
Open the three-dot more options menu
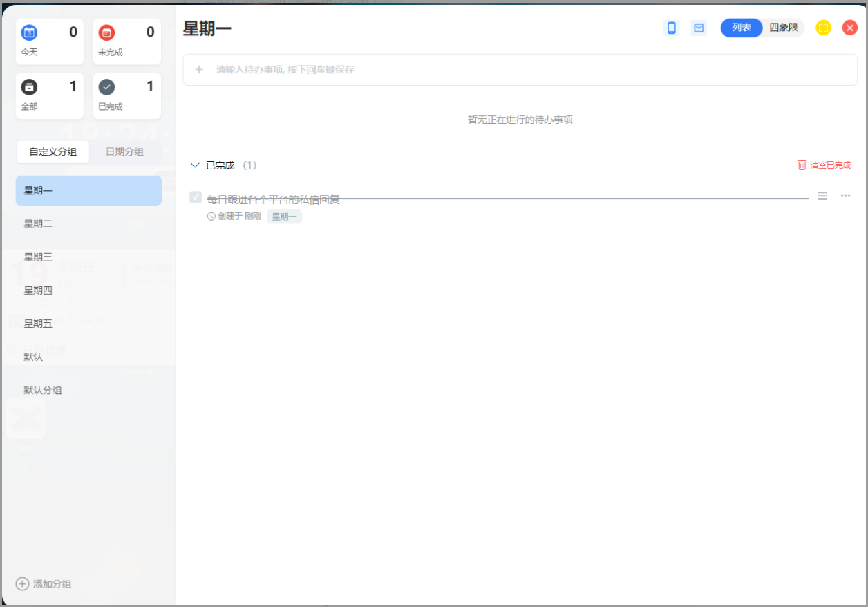pos(845,196)
